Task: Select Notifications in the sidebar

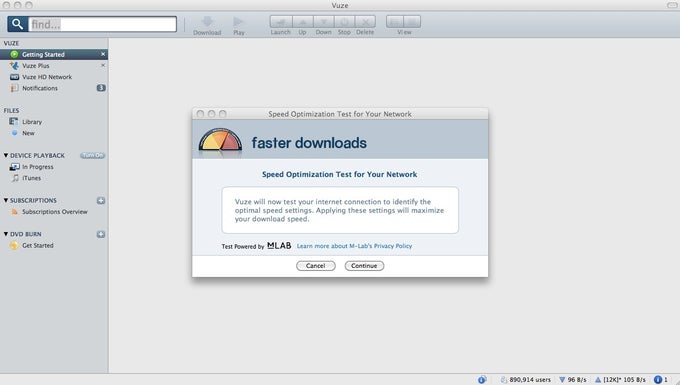Action: click(x=39, y=88)
